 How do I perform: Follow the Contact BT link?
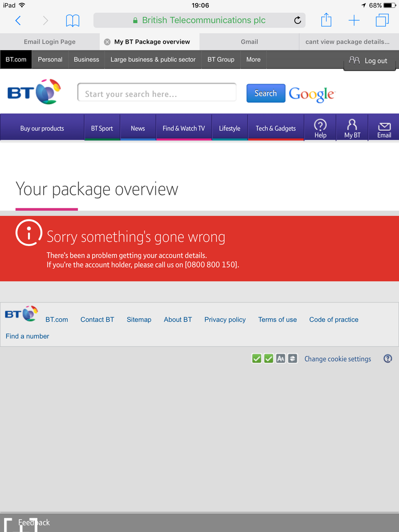(97, 320)
